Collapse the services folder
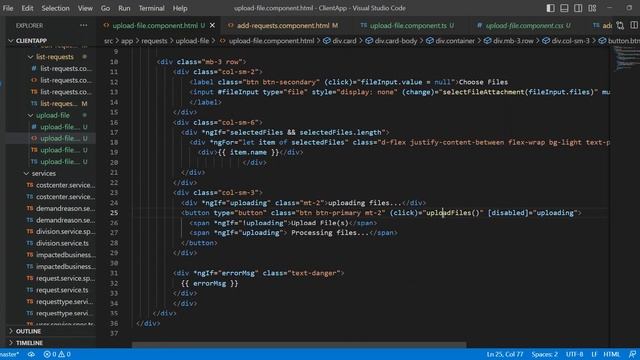 click(44, 173)
